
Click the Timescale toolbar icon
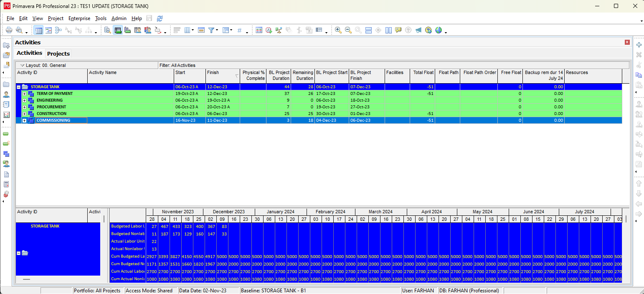coord(201,30)
